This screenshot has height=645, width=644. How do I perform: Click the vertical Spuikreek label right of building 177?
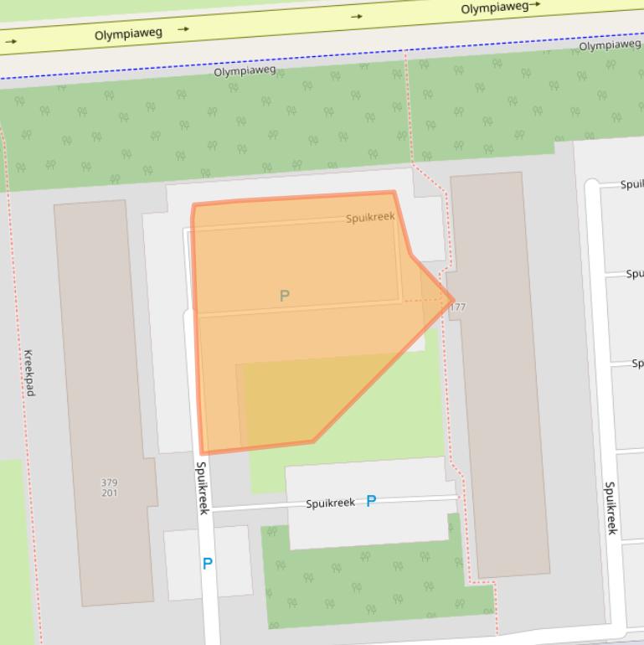(x=611, y=508)
